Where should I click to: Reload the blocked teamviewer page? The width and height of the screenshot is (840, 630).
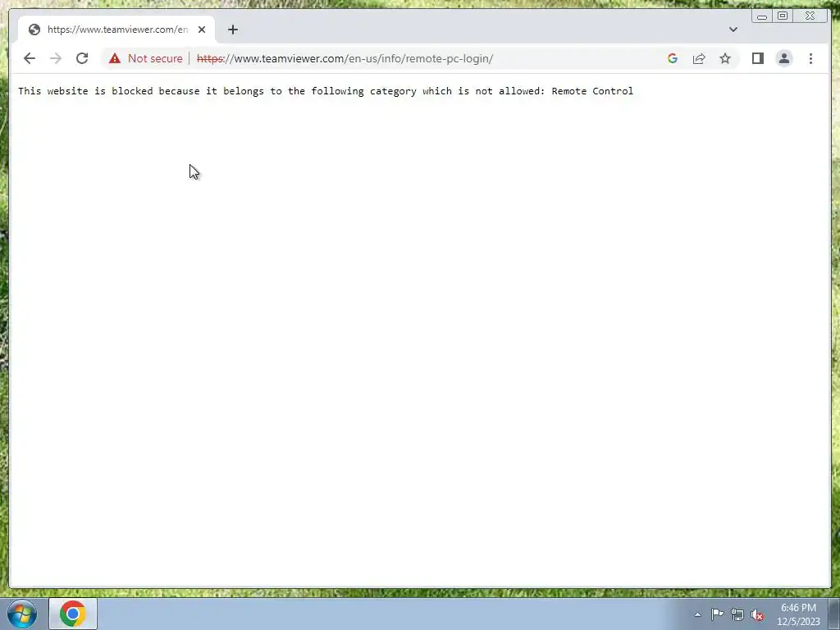point(82,58)
